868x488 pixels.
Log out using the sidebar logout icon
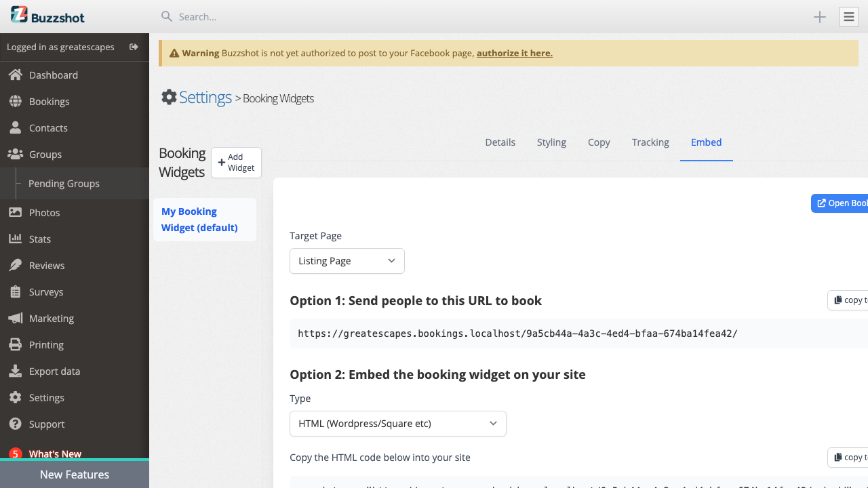[134, 47]
